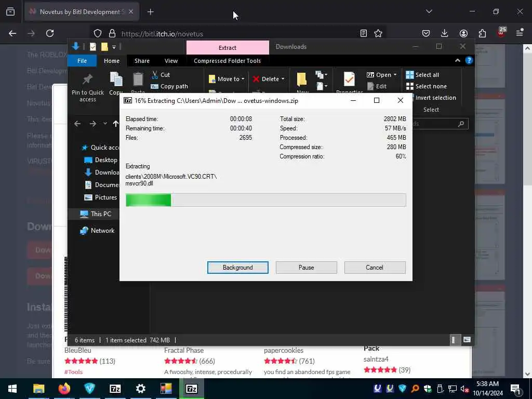532x399 pixels.
Task: Pause the 7-Zip extraction
Action: click(x=306, y=268)
